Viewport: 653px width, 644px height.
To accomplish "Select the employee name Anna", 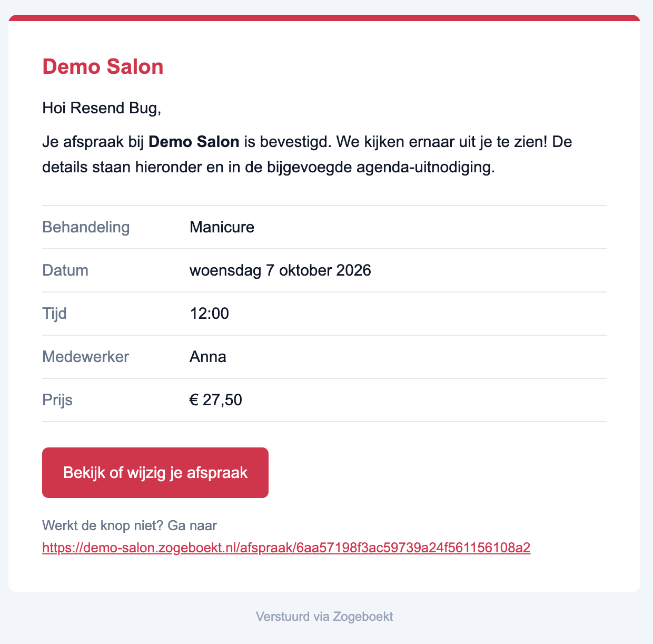I will pyautogui.click(x=207, y=357).
